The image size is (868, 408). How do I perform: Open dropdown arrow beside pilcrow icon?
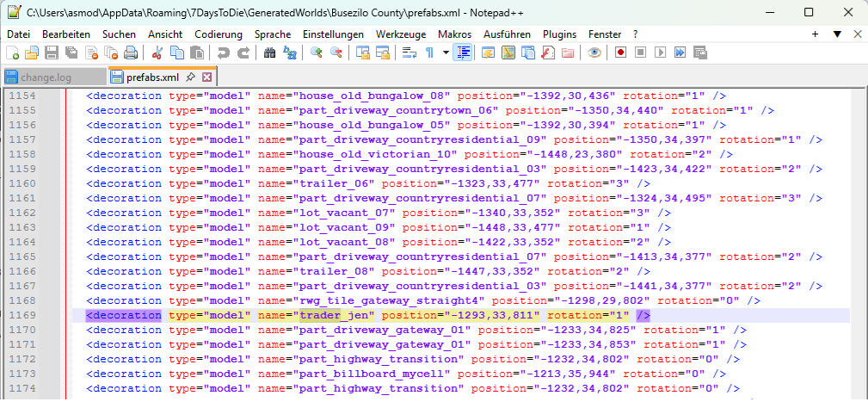(446, 53)
